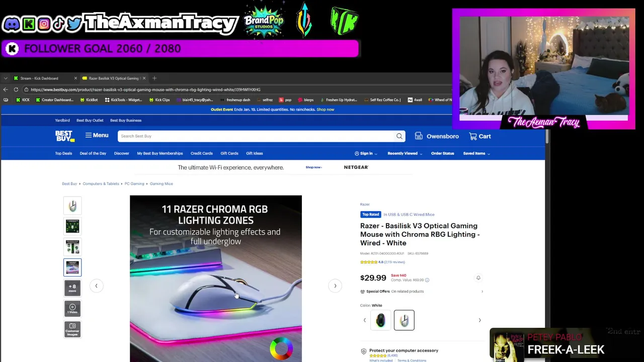Open Top Deals in the navigation
The height and width of the screenshot is (362, 644).
click(63, 153)
